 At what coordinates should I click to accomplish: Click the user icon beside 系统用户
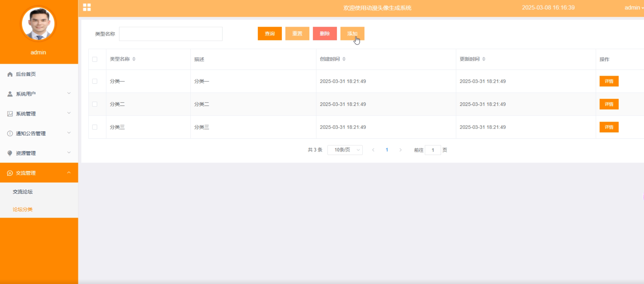(x=10, y=94)
